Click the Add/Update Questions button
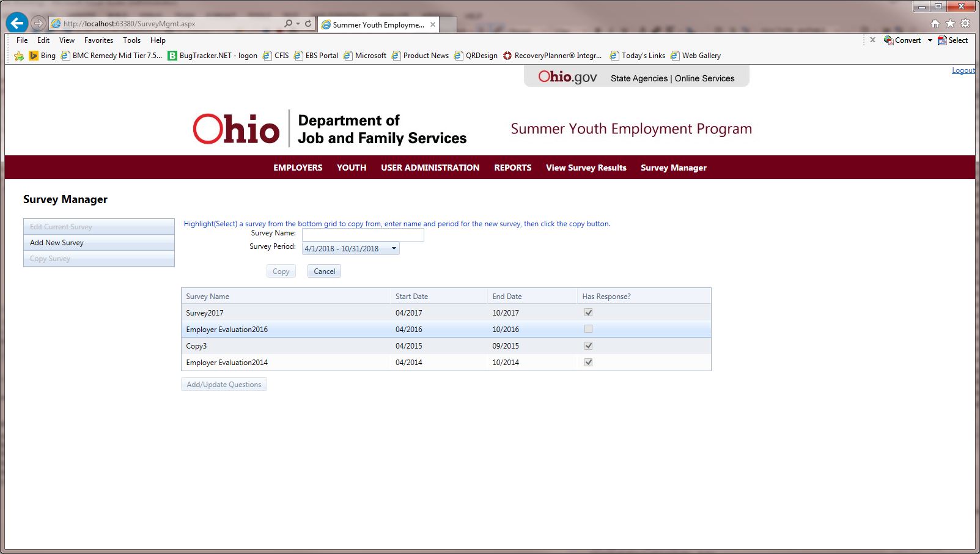Screen dimensions: 980x554 click(224, 385)
